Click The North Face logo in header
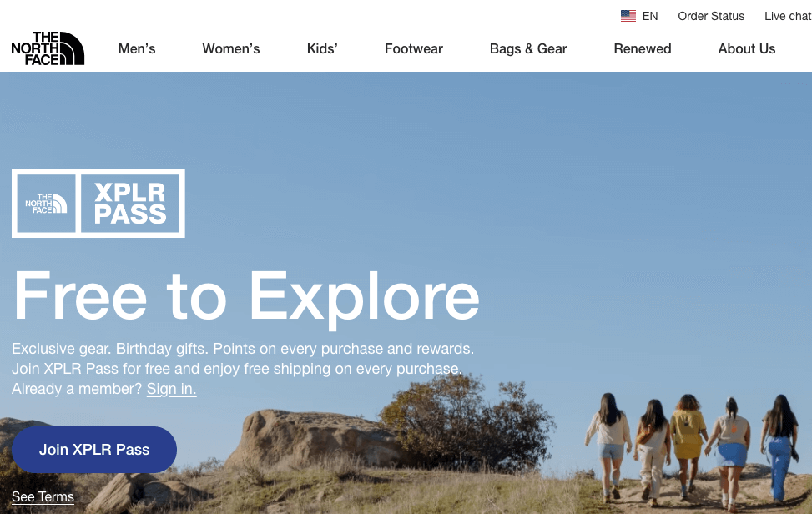Screen dimensions: 812x514 coord(48,48)
